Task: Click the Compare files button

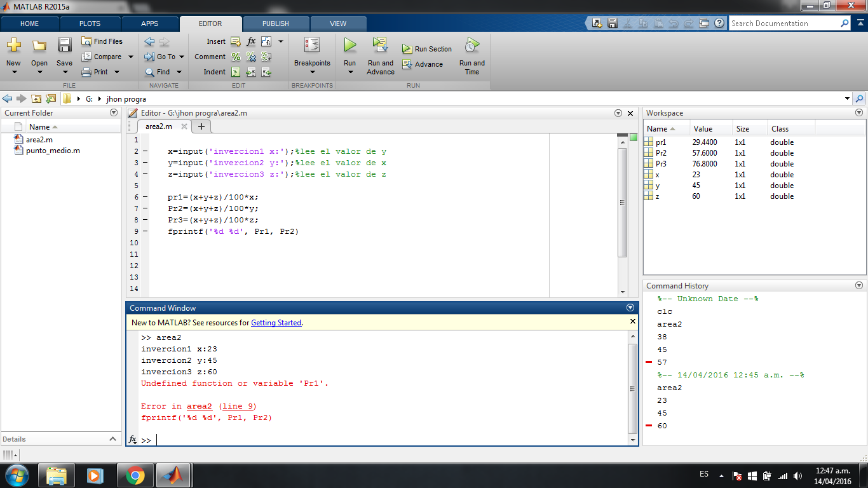Action: [102, 57]
